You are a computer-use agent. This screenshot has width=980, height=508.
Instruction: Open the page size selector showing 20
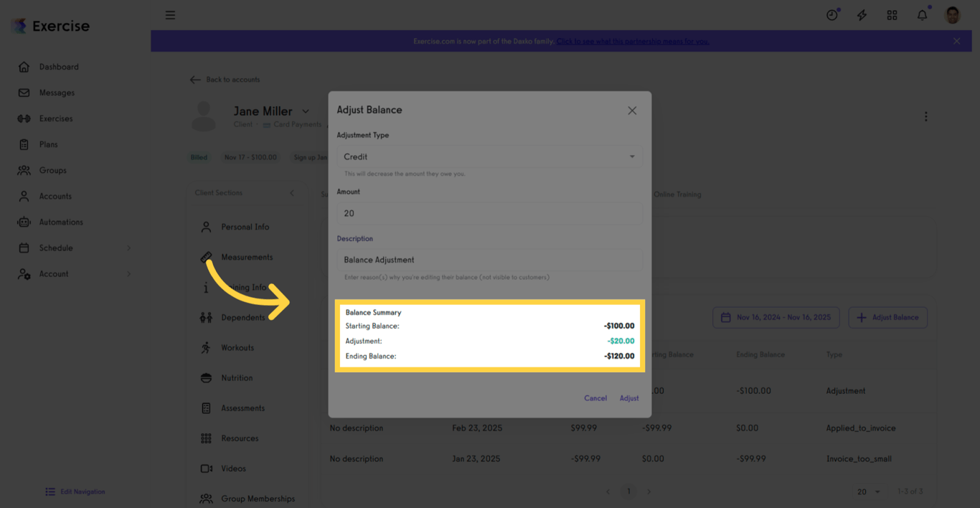867,491
